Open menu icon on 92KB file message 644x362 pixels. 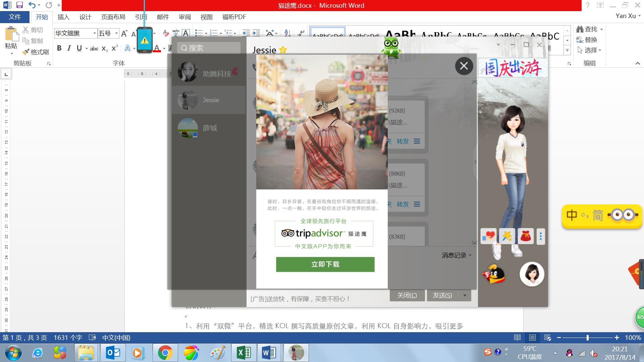point(417,141)
